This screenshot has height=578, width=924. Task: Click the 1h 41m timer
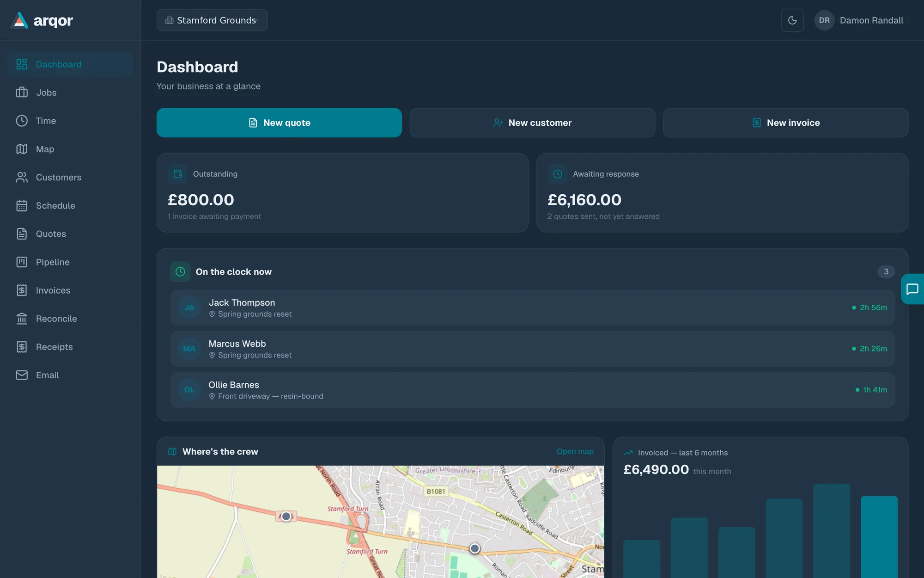871,390
